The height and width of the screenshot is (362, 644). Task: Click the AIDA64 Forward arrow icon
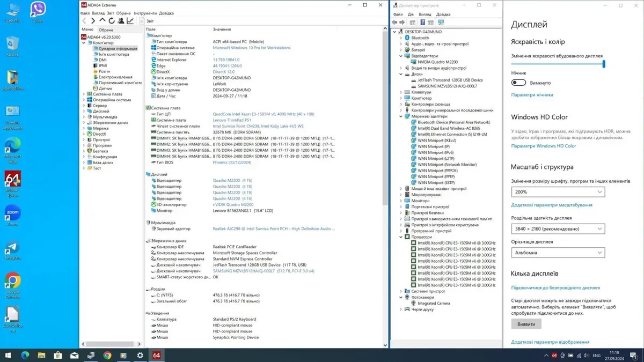[93, 21]
